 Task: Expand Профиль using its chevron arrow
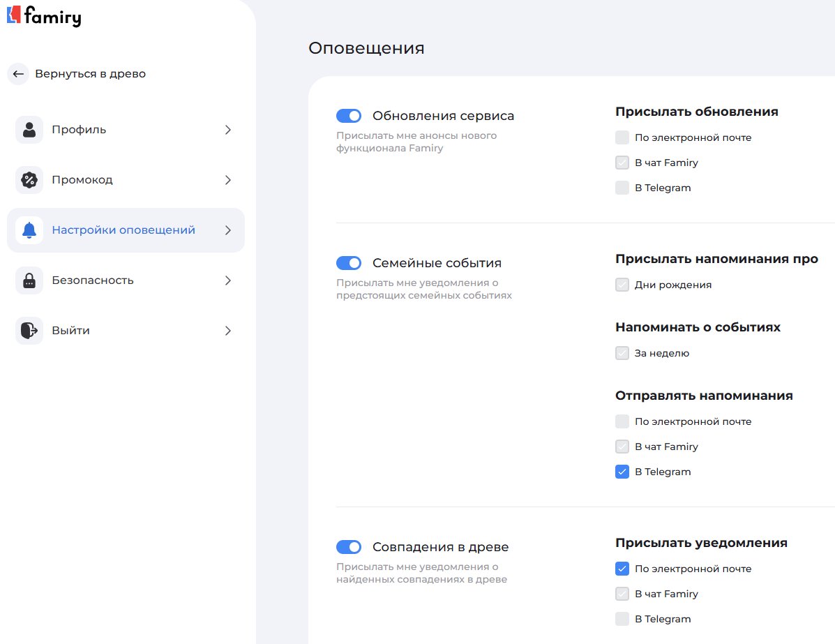coord(227,130)
